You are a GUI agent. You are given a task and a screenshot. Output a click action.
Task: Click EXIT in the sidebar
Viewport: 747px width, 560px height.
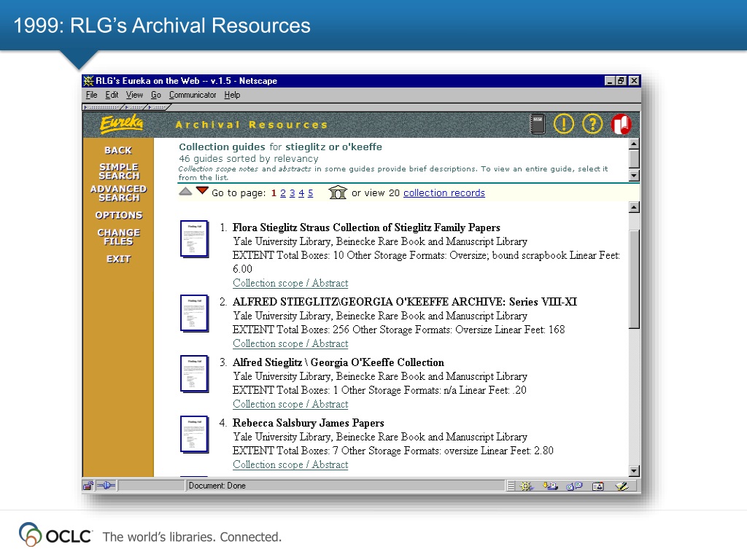[118, 259]
